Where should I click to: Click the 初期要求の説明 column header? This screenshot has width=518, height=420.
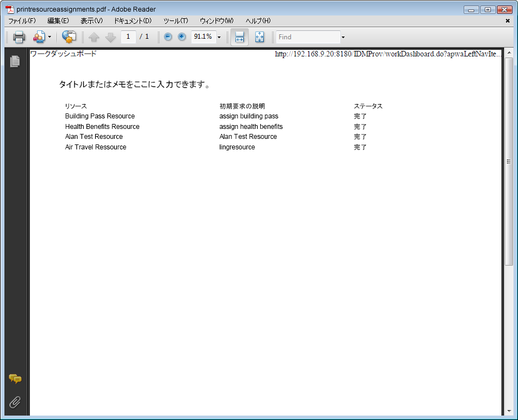coord(242,106)
